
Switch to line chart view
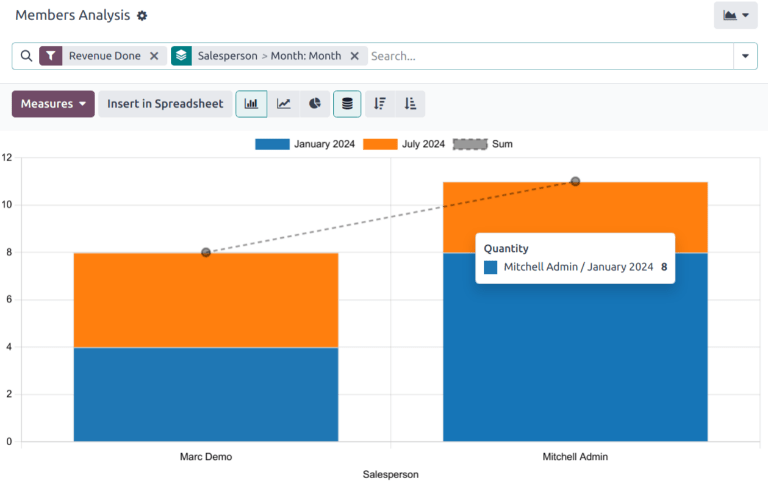point(284,104)
